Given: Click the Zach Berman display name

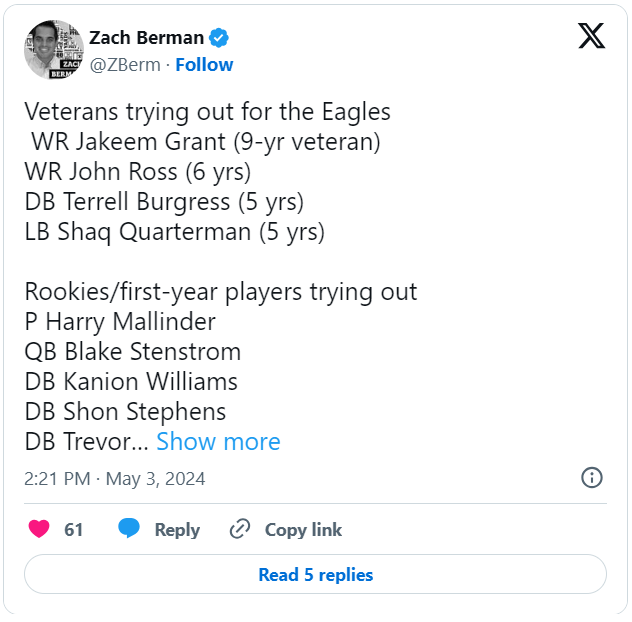Looking at the screenshot, I should tap(146, 38).
